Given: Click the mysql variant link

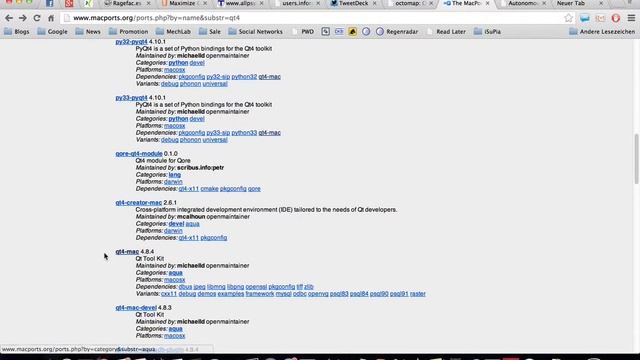Looking at the screenshot, I should 284,293.
